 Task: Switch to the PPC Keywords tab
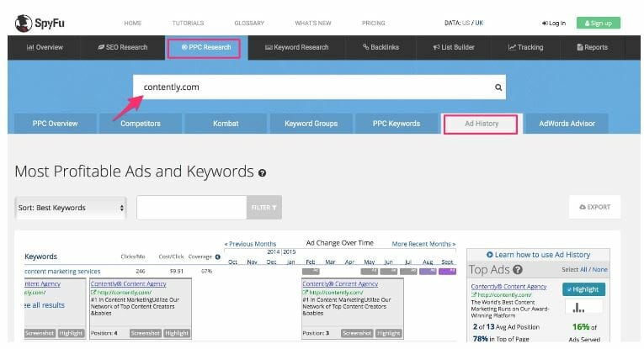(x=397, y=124)
